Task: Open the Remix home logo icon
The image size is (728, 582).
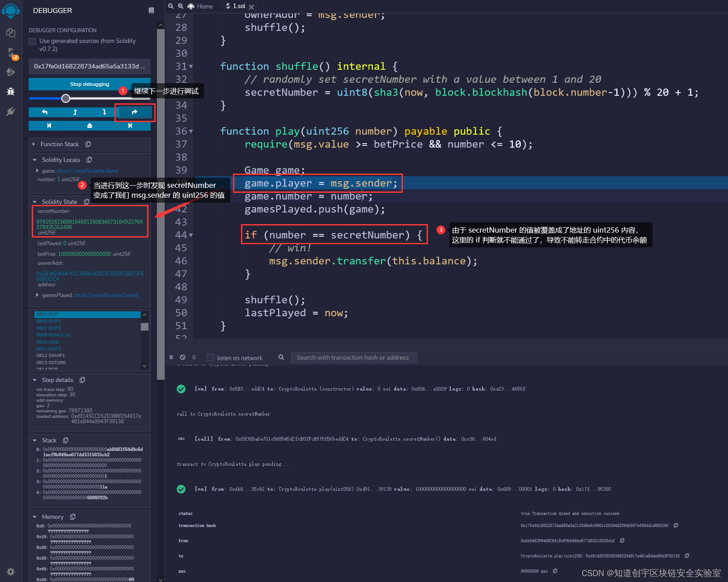Action: pyautogui.click(x=11, y=10)
